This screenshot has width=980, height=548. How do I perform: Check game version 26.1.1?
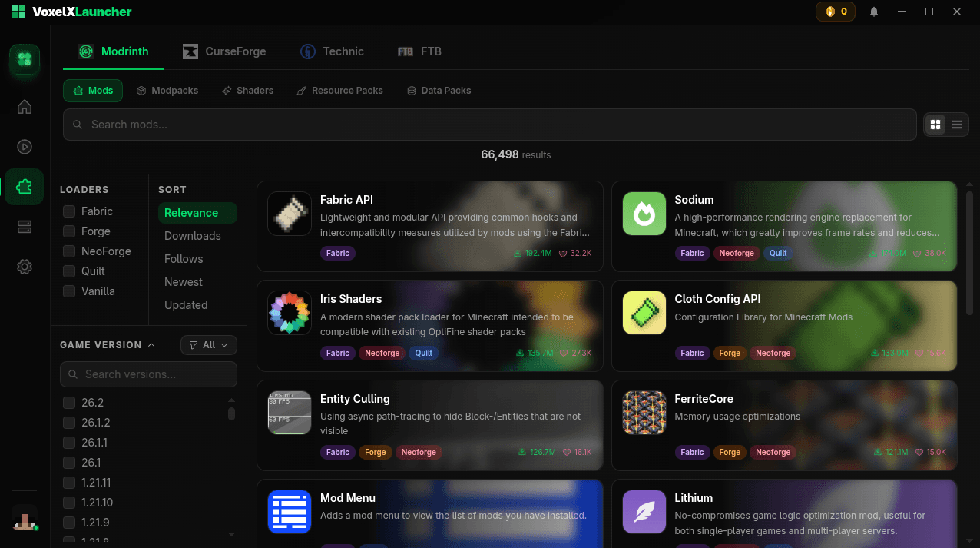[69, 443]
